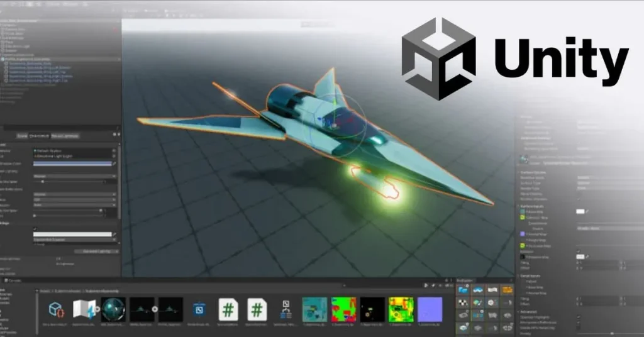Screen dimensions: 644x337
Task: Click the white Emission Map color swatch
Action: [580, 257]
